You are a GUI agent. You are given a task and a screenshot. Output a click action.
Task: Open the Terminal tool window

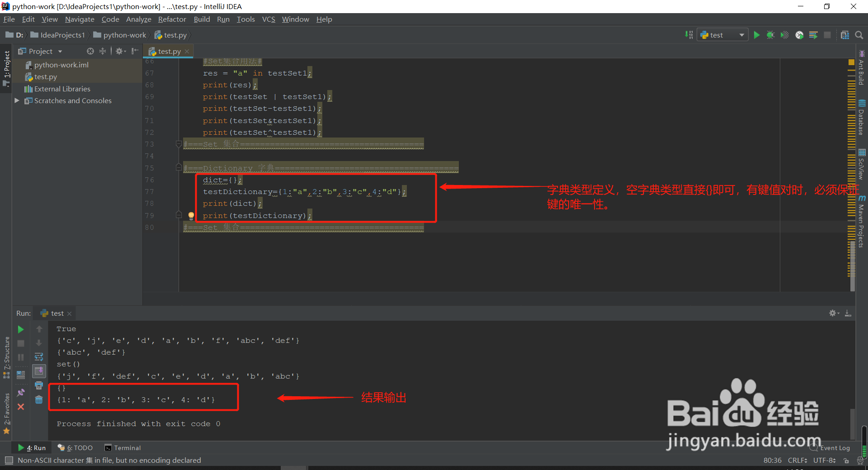tap(123, 448)
